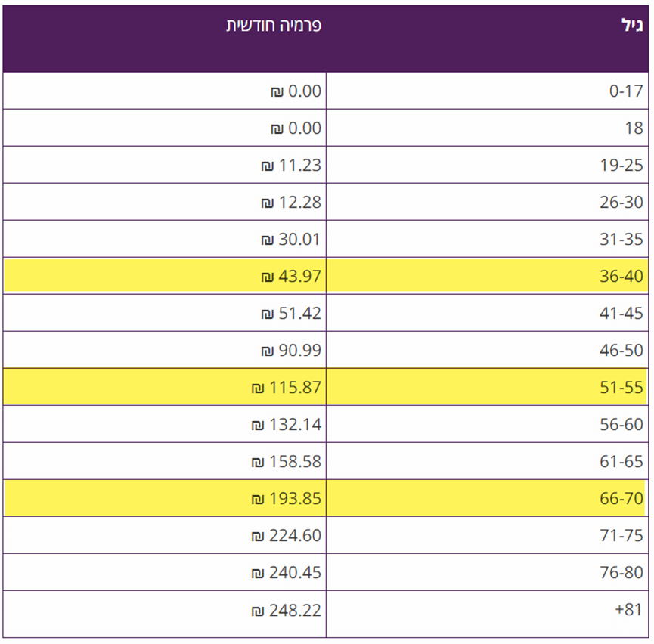Select the 41-45 age range cell
The height and width of the screenshot is (644, 654).
click(621, 314)
